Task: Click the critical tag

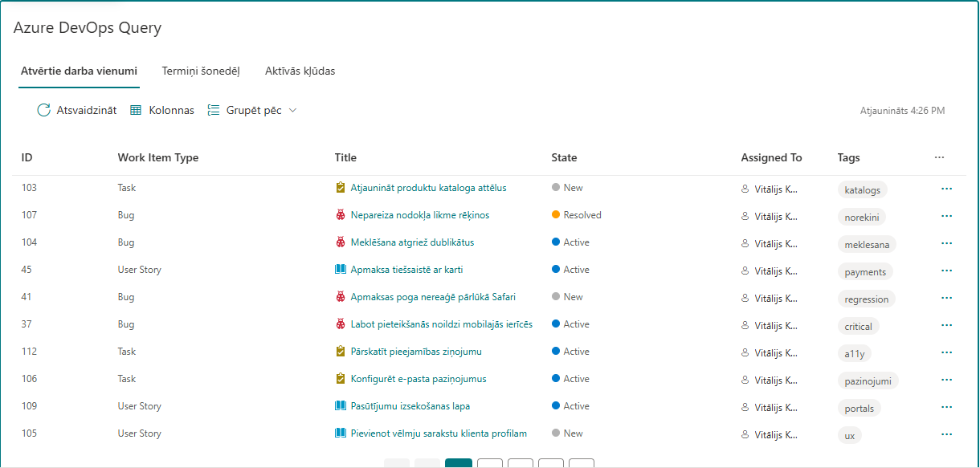Action: coord(858,327)
